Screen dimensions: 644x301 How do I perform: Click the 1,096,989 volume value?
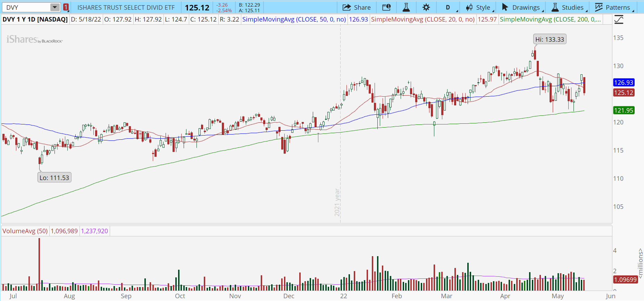click(x=64, y=231)
